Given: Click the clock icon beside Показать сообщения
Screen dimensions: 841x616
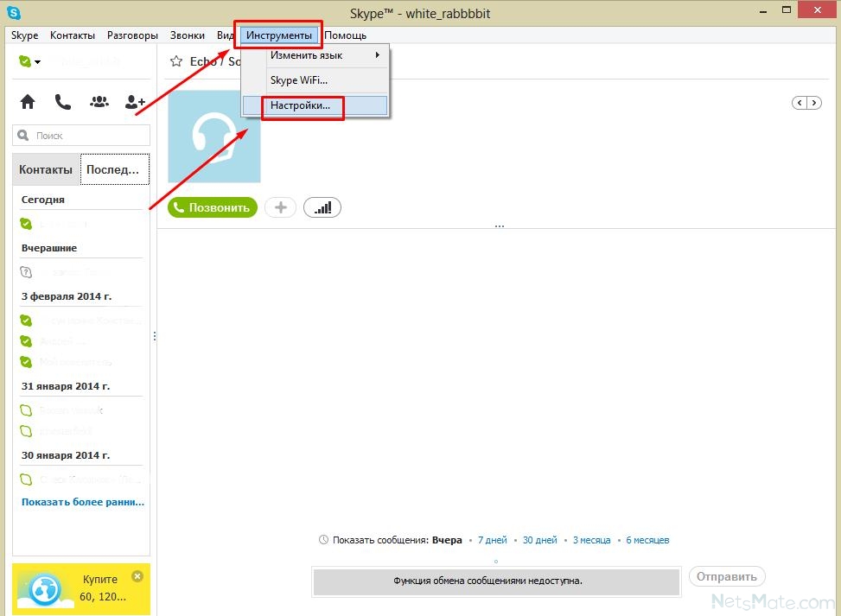Looking at the screenshot, I should pyautogui.click(x=323, y=540).
